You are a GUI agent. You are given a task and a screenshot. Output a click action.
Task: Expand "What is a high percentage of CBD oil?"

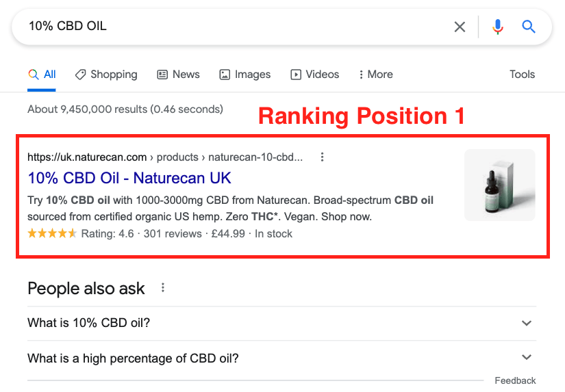[x=281, y=358]
